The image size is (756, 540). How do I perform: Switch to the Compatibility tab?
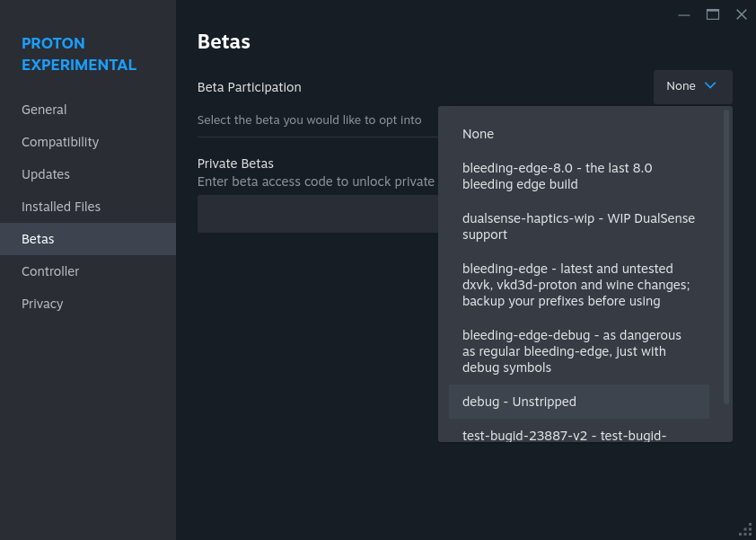(60, 142)
